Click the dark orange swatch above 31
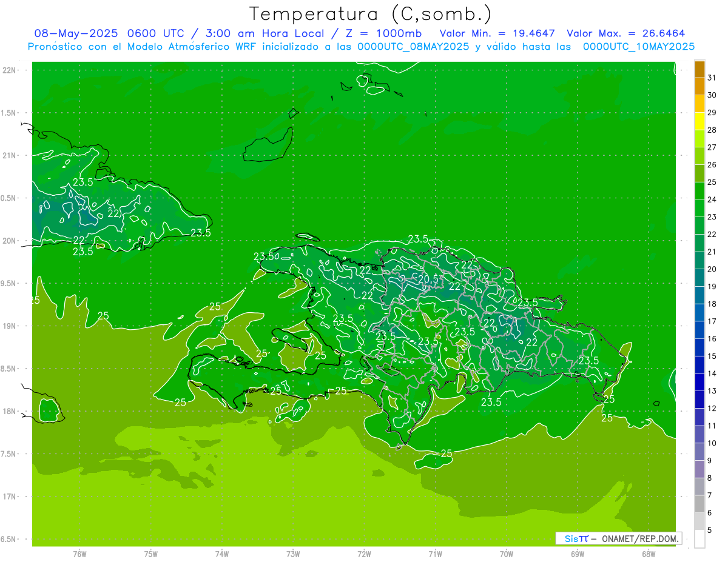728x562 pixels. coord(699,69)
